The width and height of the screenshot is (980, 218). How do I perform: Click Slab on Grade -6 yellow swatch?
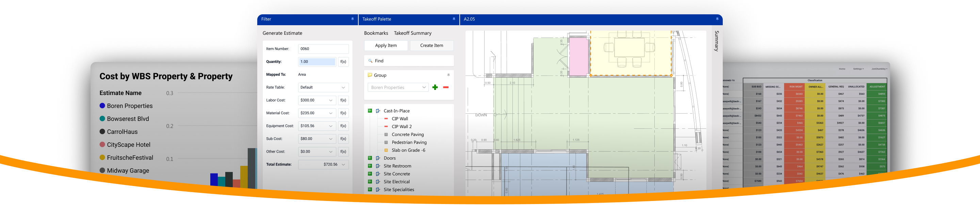pyautogui.click(x=386, y=150)
